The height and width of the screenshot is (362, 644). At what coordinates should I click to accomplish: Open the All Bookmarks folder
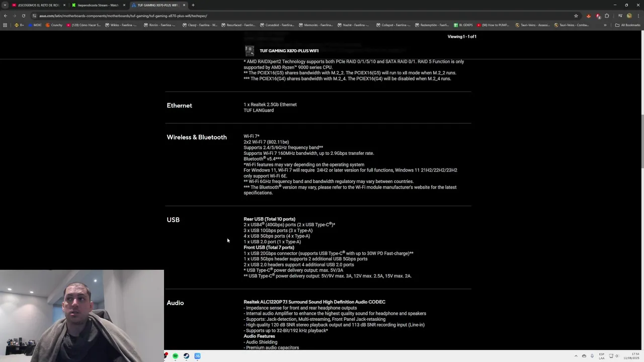tap(627, 25)
